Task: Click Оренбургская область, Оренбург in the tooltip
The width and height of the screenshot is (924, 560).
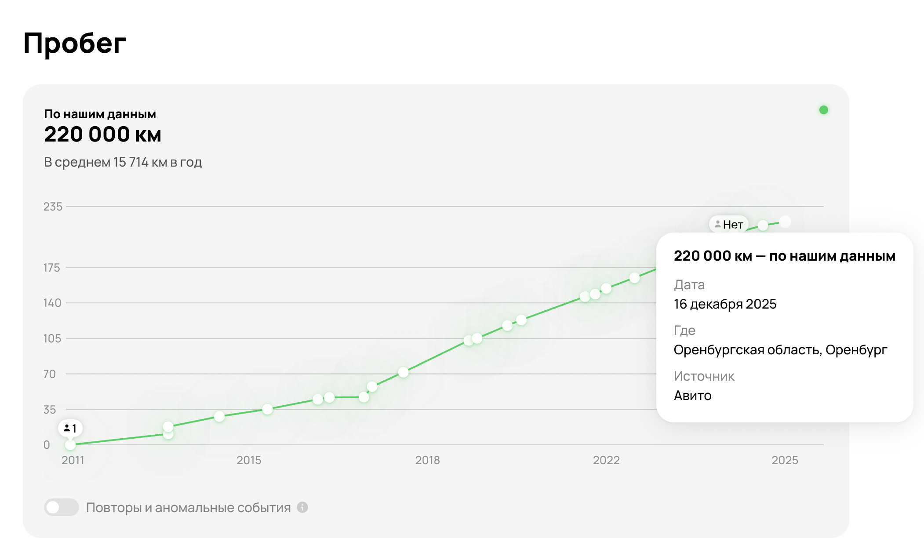Action: pos(780,349)
